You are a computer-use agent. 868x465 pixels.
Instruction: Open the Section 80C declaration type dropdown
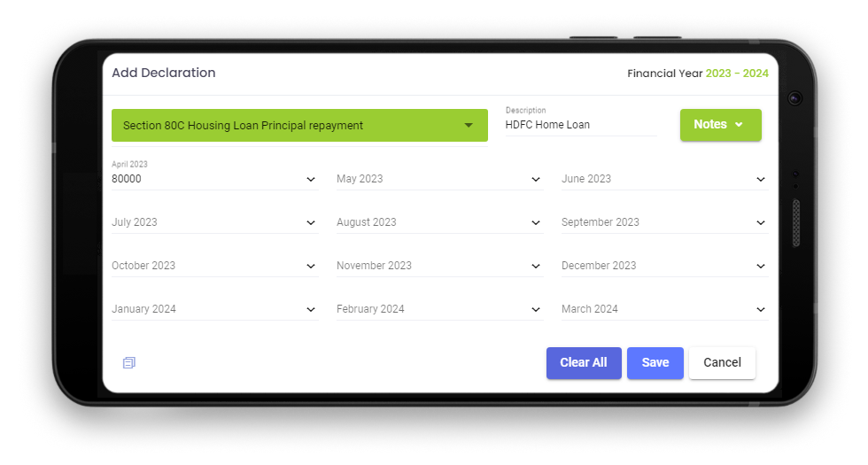point(299,126)
